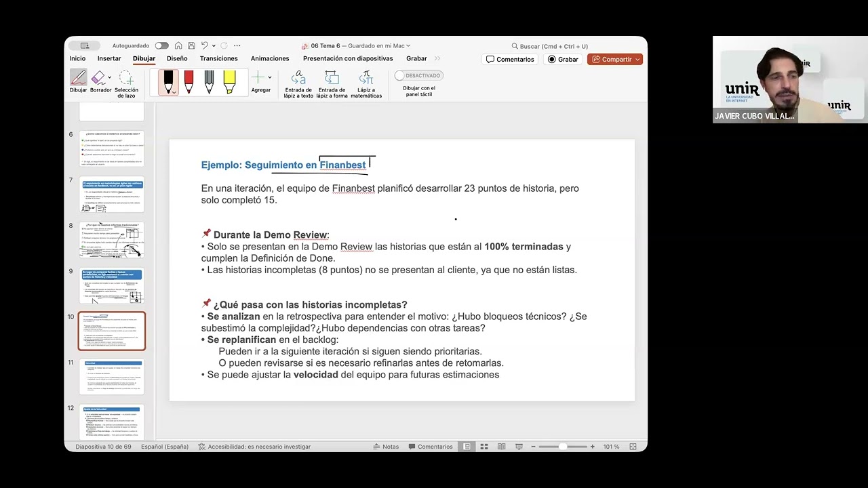
Task: Open Accesibilidad: es necesario investigar status
Action: [x=254, y=447]
